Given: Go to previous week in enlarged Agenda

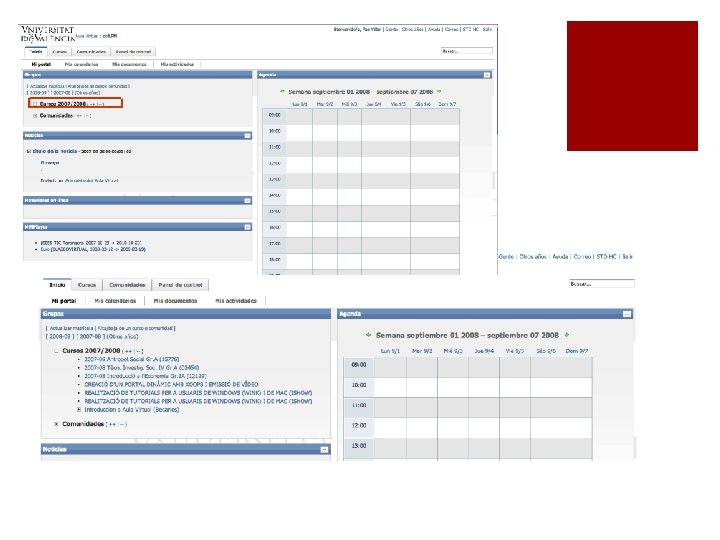Looking at the screenshot, I should 368,335.
